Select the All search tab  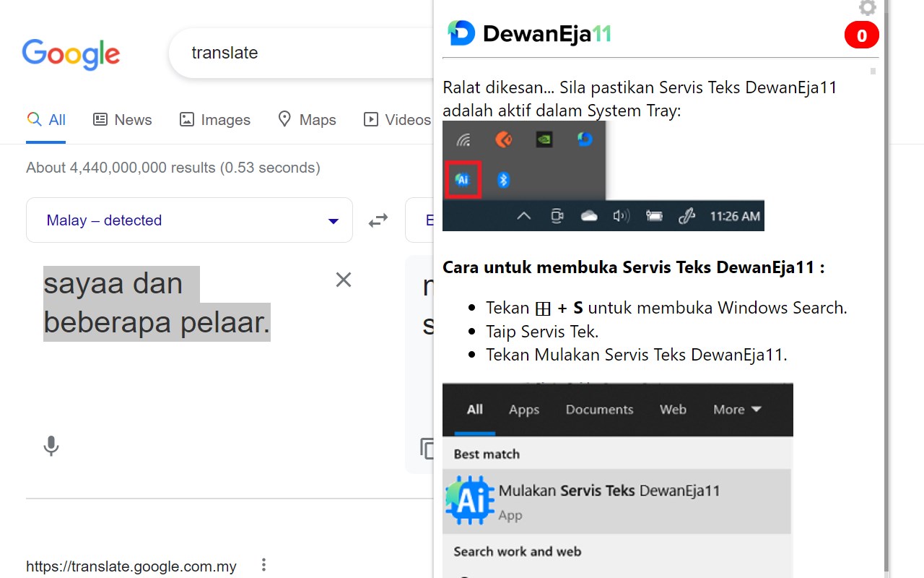[46, 120]
